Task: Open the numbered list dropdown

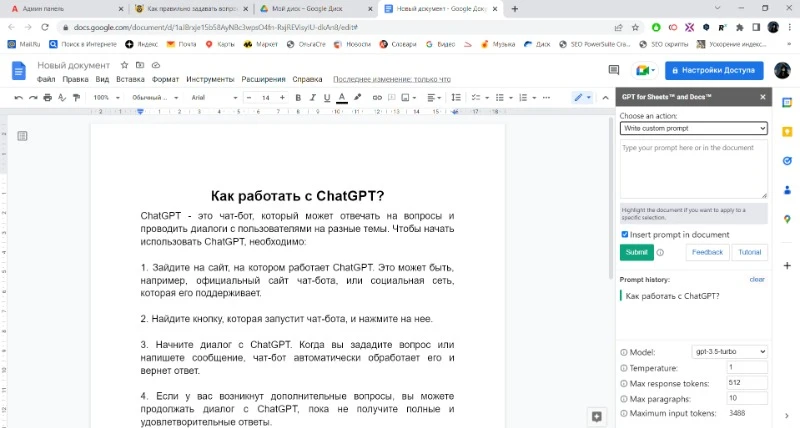Action: click(x=527, y=97)
